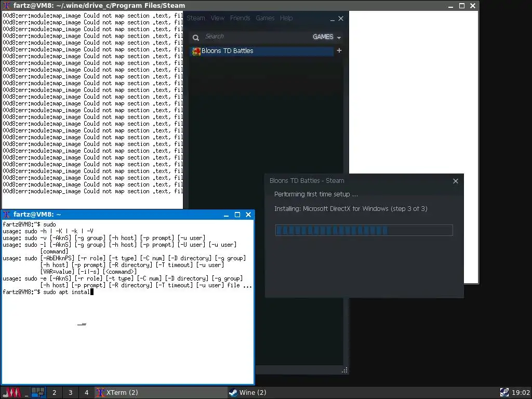The image size is (532, 399).
Task: Click the 19:02 clock
Action: 521,393
